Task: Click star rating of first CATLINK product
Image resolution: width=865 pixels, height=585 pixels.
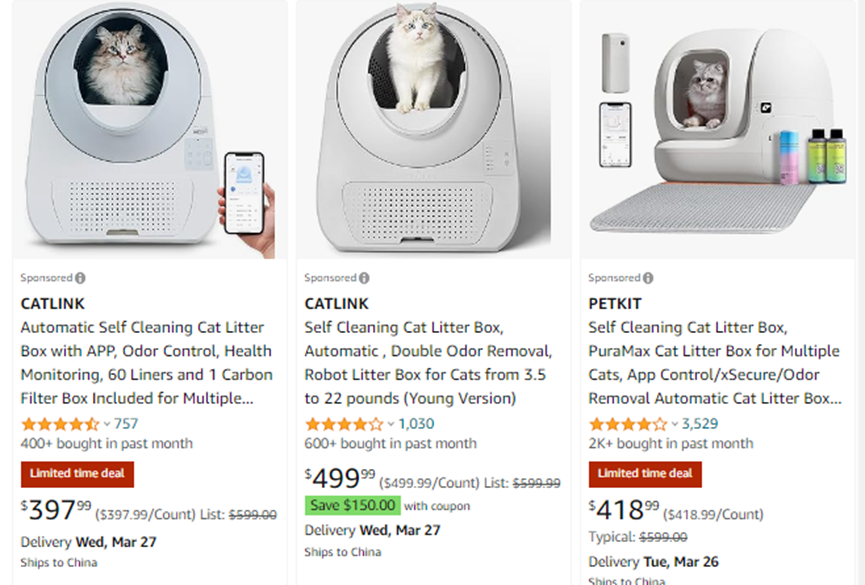Action: [x=60, y=424]
